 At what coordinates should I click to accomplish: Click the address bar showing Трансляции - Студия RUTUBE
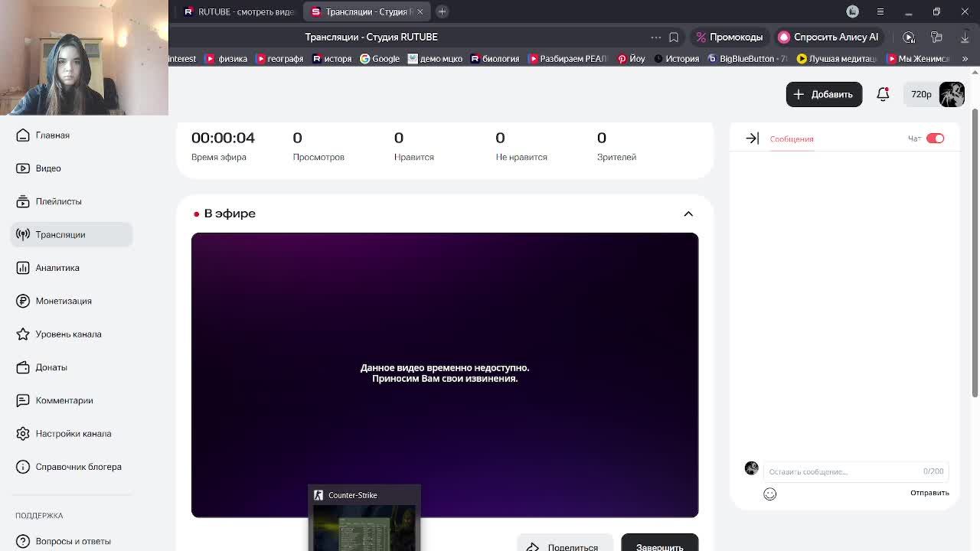(371, 37)
